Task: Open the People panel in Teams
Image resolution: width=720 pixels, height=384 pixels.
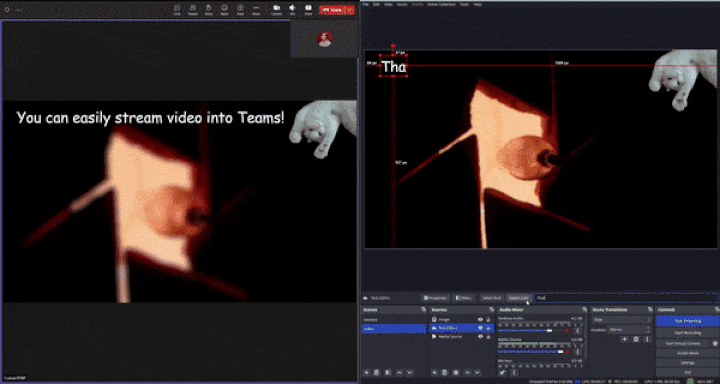Action: point(193,9)
